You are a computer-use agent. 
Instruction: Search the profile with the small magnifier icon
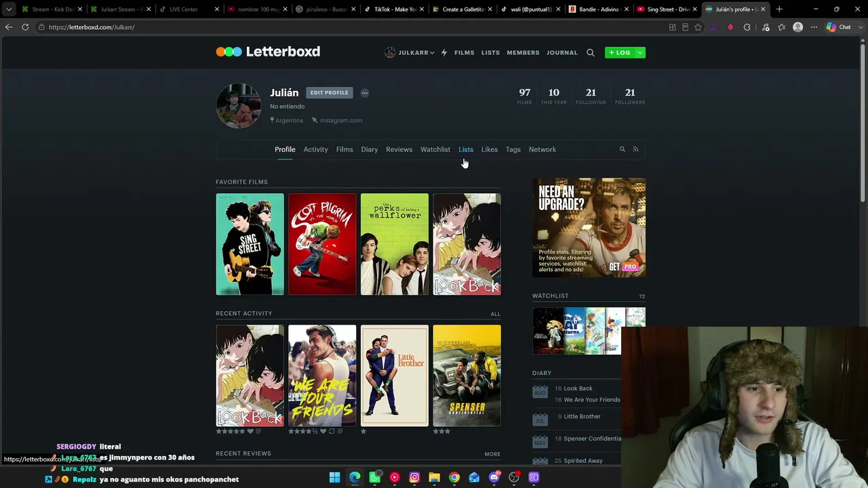pyautogui.click(x=622, y=149)
